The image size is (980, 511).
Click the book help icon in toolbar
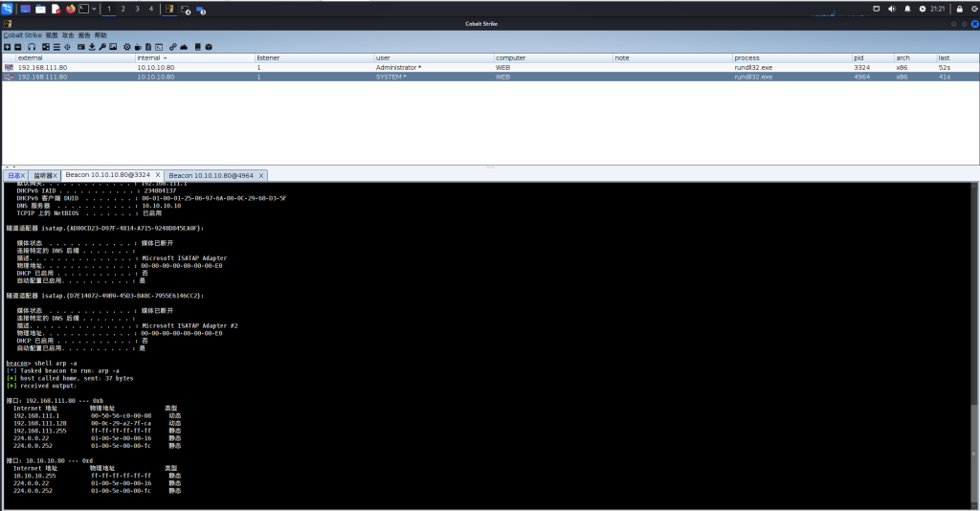coord(197,47)
